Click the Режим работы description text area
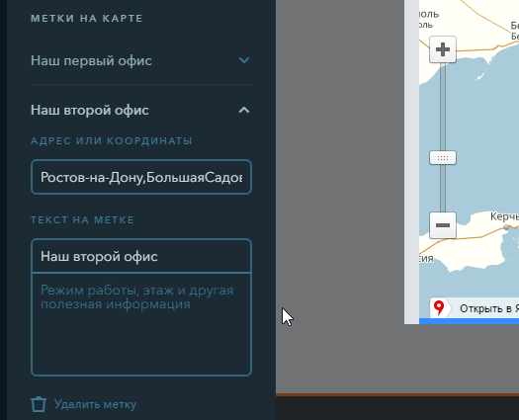The height and width of the screenshot is (420, 519). [141, 324]
